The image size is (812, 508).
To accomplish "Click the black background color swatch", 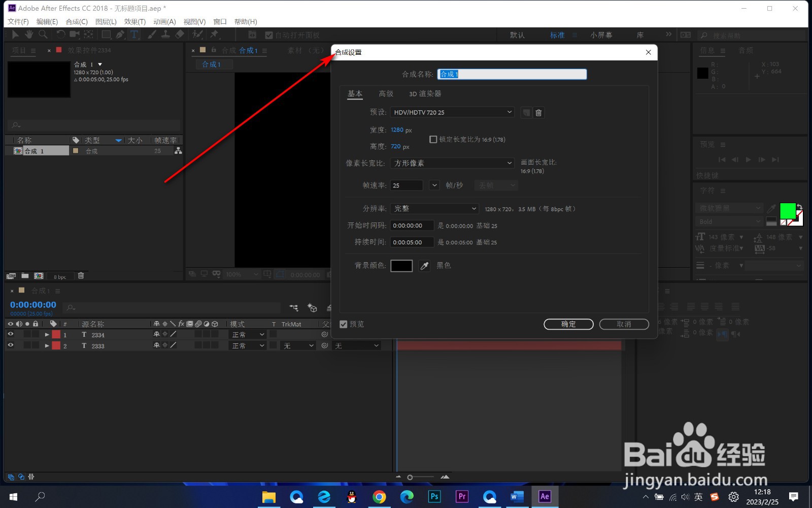I will 401,266.
